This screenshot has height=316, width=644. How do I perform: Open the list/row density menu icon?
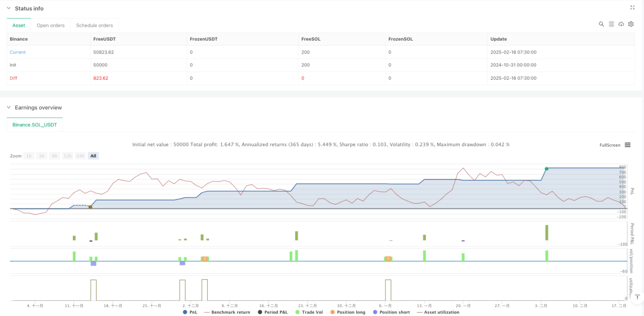pyautogui.click(x=611, y=24)
